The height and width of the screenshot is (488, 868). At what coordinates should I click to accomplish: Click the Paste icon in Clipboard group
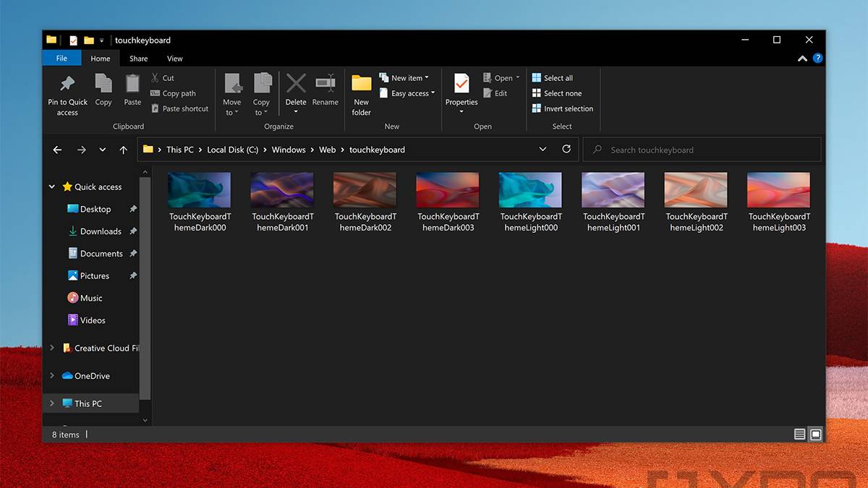132,85
